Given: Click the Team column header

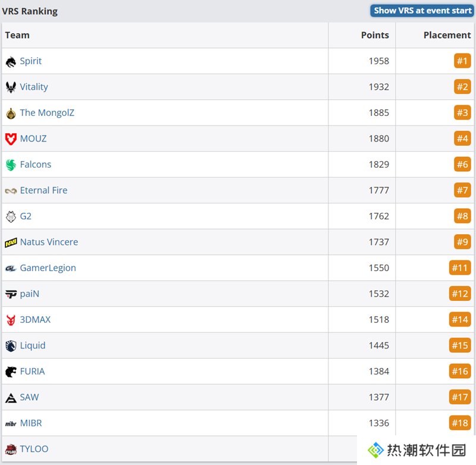Looking at the screenshot, I should 17,35.
